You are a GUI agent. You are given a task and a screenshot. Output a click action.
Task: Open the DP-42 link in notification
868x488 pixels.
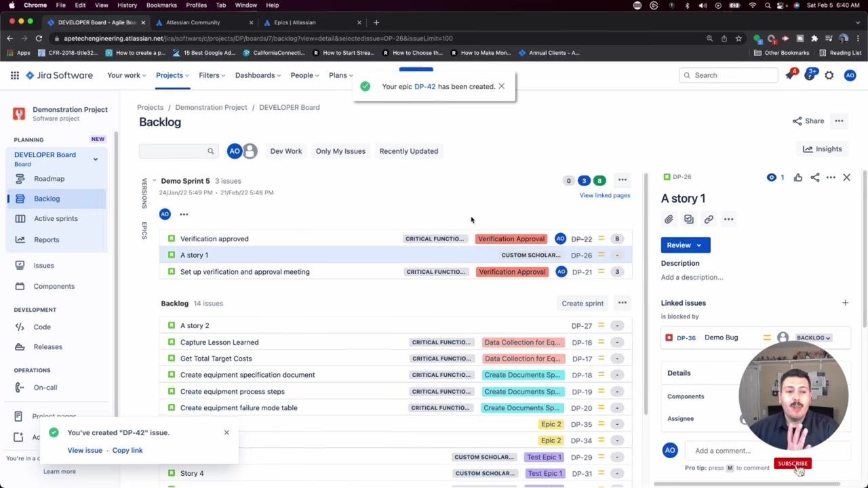425,87
